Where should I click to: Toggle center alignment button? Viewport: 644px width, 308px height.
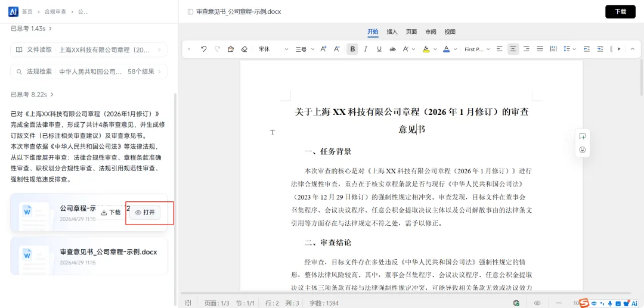513,49
